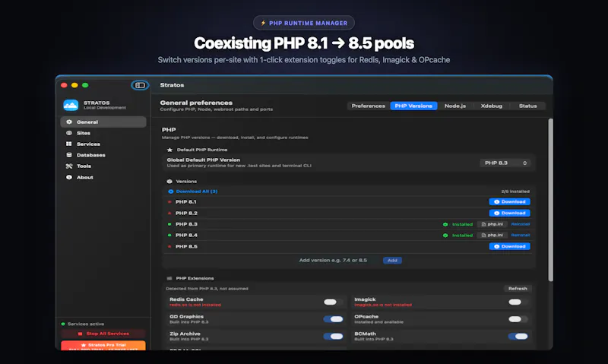Image resolution: width=608 pixels, height=364 pixels.
Task: Toggle the Zip Archive extension
Action: pos(333,336)
